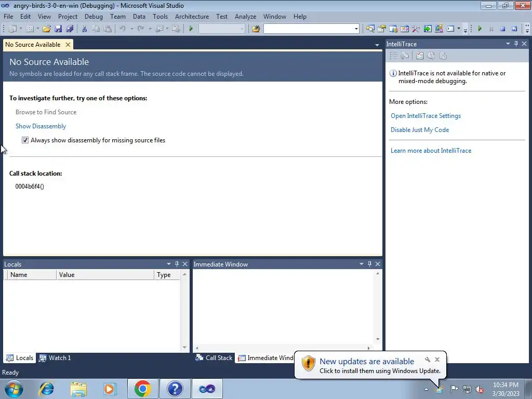The image size is (532, 399).
Task: Click the Redo arrow icon
Action: (140, 29)
